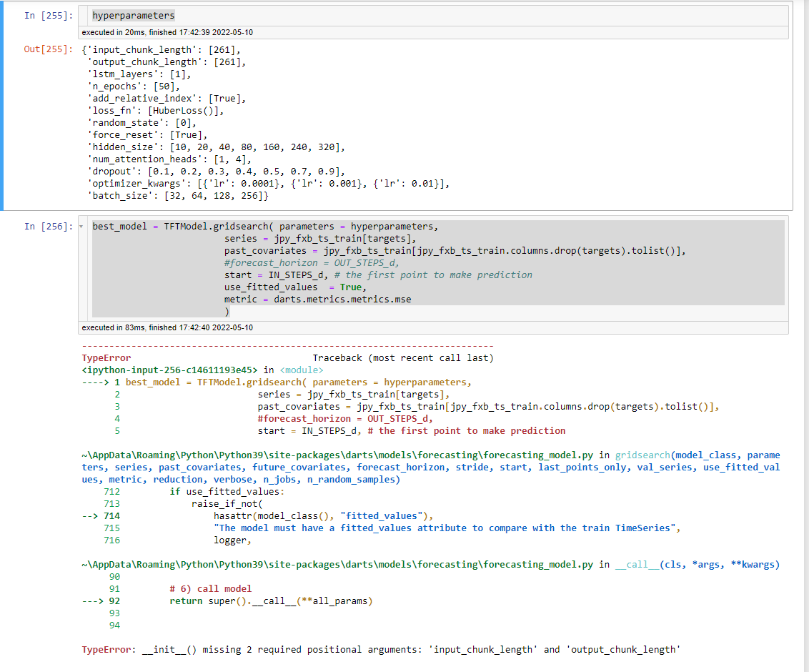809x672 pixels.
Task: Click 'series = jpy_fxb_ts_train[targets]' in cell 256 code
Action: [320, 239]
